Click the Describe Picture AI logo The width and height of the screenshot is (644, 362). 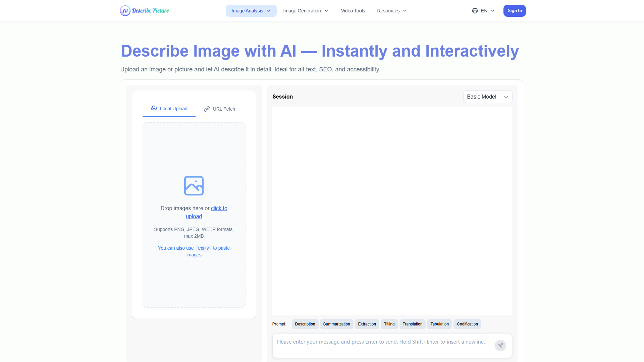pyautogui.click(x=145, y=11)
